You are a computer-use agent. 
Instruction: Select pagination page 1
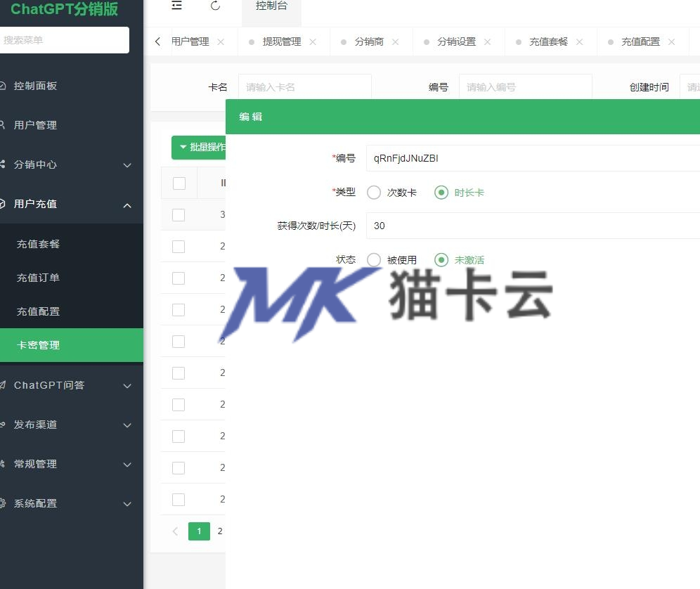click(x=199, y=531)
